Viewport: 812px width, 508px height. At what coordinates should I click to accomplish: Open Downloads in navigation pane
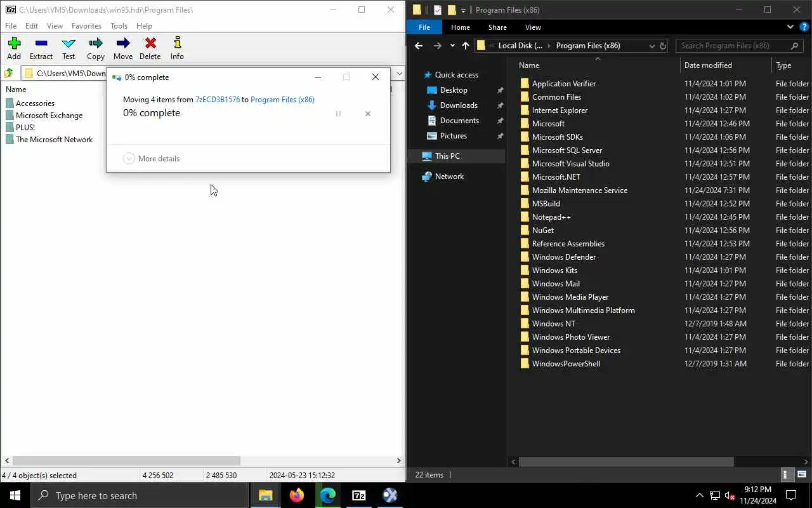(459, 105)
